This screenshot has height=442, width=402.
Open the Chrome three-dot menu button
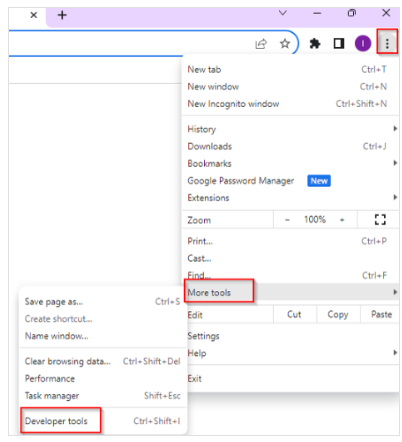point(387,43)
